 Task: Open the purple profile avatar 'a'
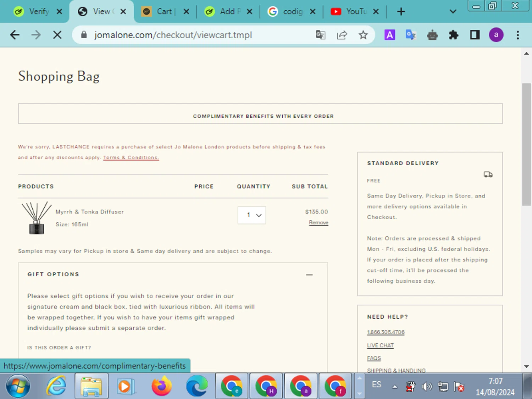click(496, 35)
